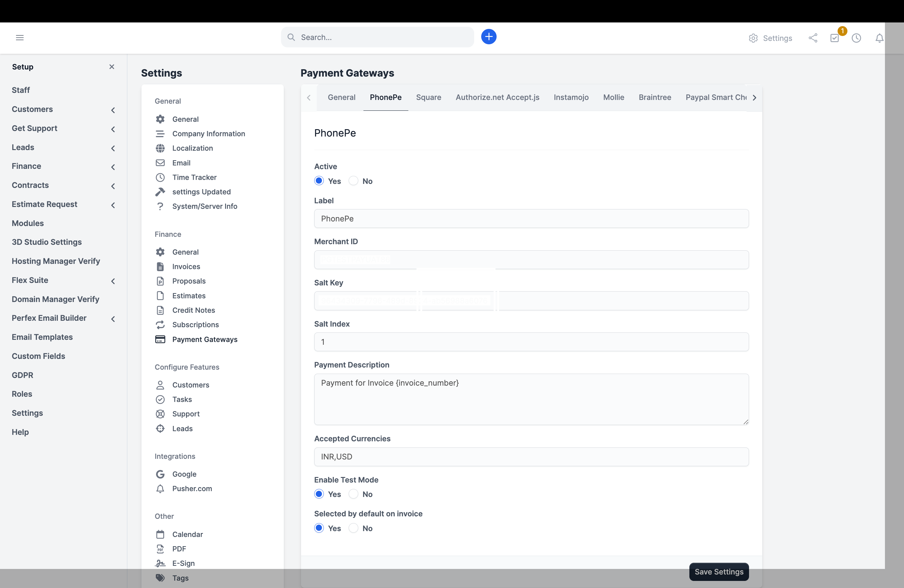
Task: Toggle the hamburger menu icon
Action: tap(20, 37)
